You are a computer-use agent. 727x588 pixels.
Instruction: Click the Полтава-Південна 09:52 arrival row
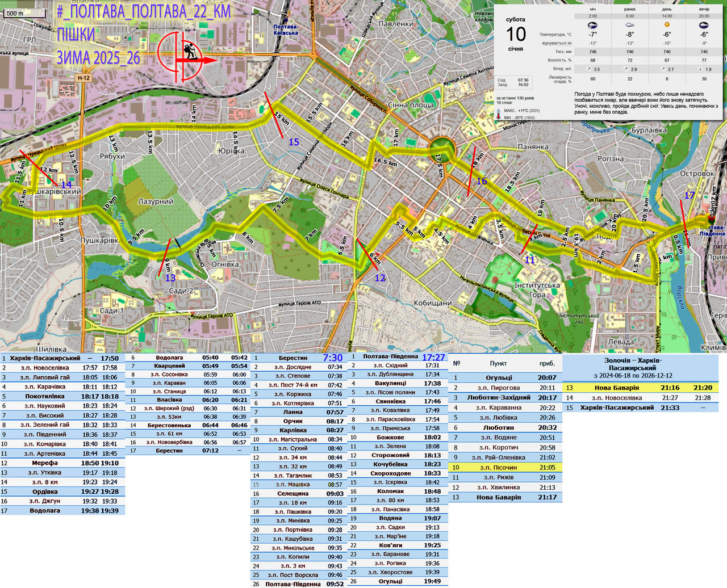[x=299, y=583]
